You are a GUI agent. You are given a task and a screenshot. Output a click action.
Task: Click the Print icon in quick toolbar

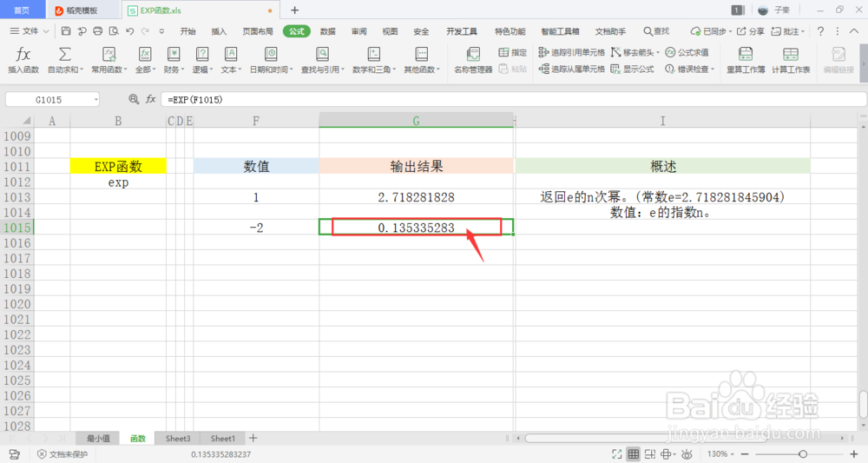98,31
